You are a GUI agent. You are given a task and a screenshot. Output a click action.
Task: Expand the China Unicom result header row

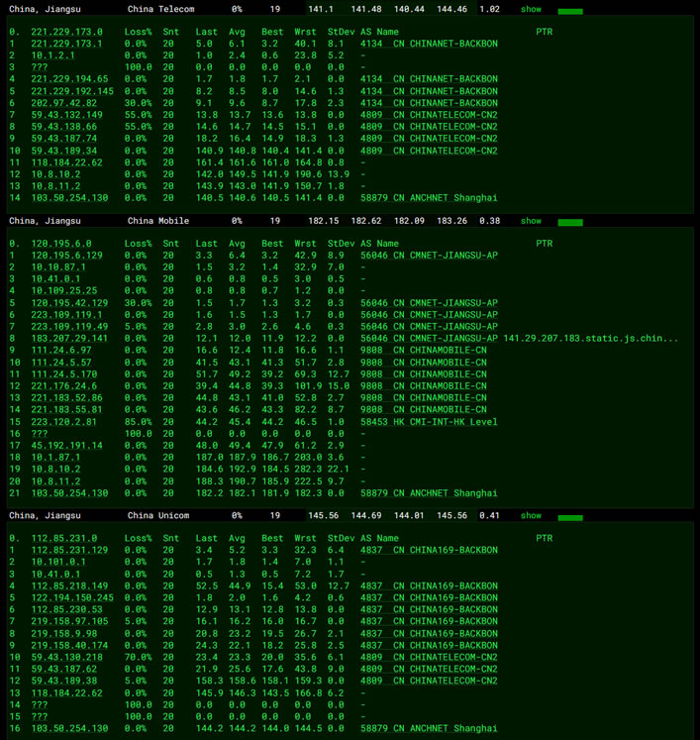point(350,515)
